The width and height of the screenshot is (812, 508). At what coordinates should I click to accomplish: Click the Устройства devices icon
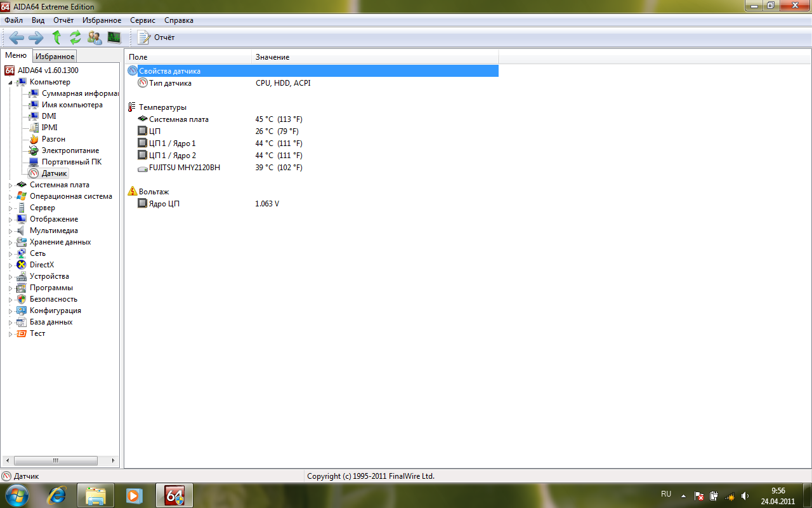[22, 276]
